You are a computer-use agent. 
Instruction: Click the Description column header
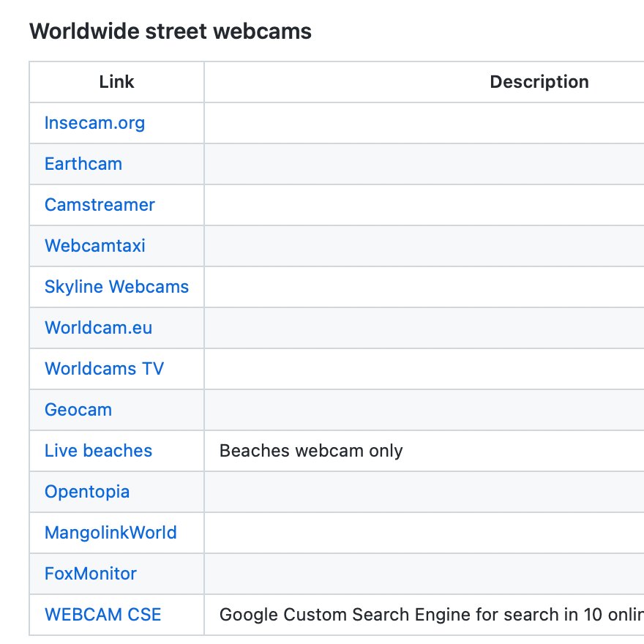point(539,82)
